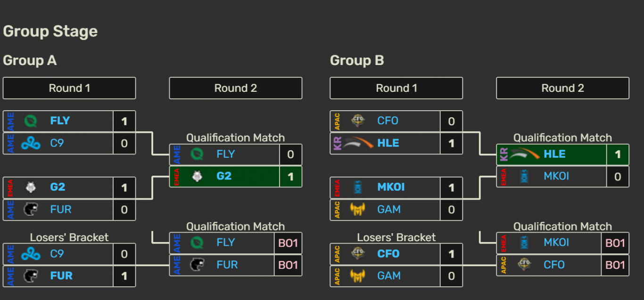Image resolution: width=644 pixels, height=300 pixels.
Task: Click the G2 logo in the green-highlighted Qualification Match row
Action: [x=197, y=177]
